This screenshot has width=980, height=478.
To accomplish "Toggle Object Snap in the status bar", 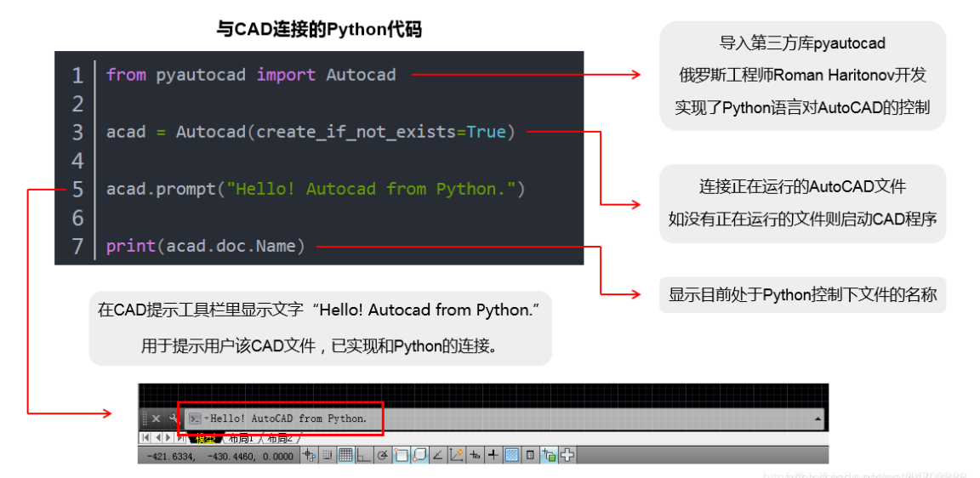I will [401, 456].
